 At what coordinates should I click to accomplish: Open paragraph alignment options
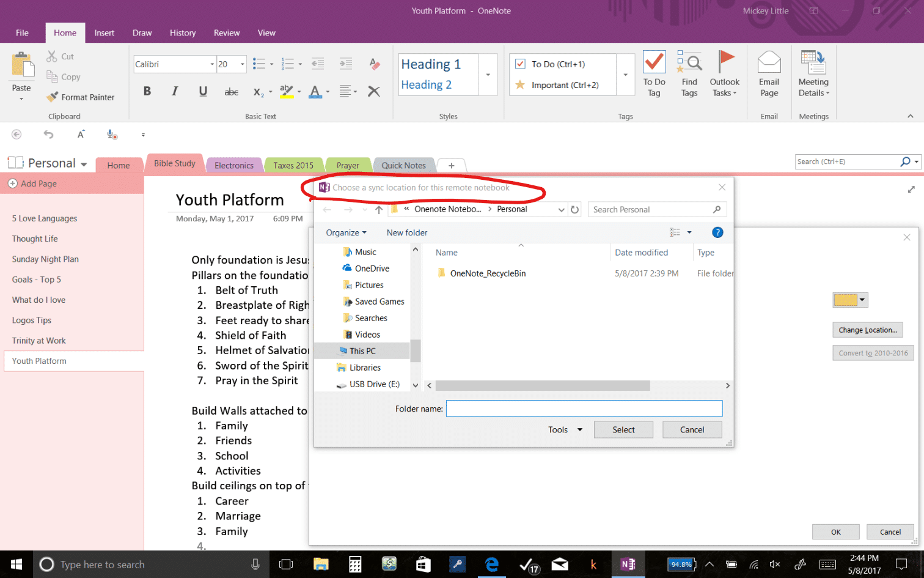348,92
